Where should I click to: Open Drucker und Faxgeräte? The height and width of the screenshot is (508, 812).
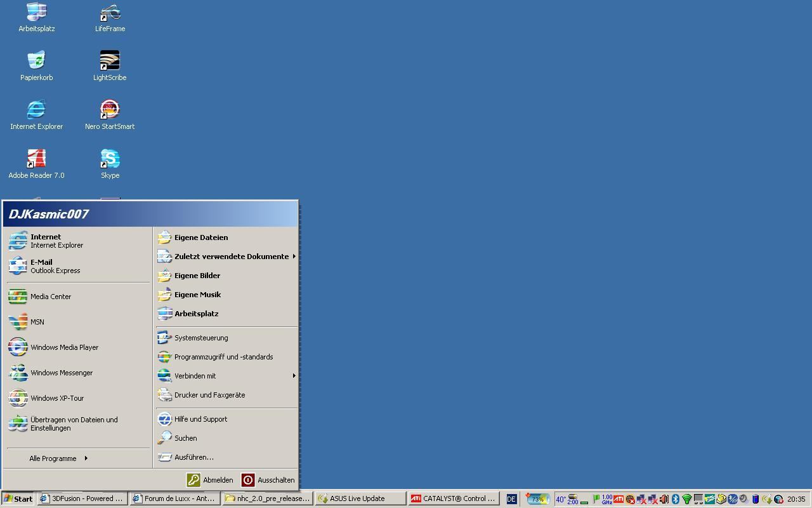click(x=226, y=395)
